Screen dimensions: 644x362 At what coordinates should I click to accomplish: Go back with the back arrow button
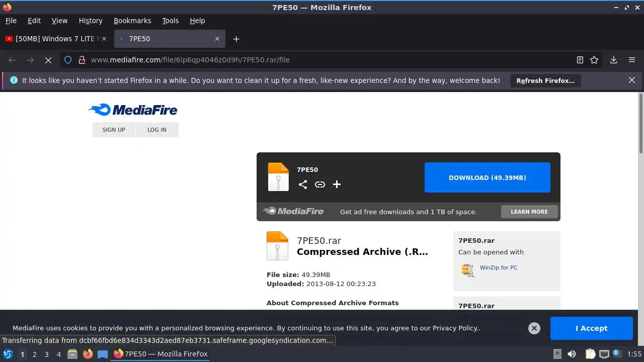[12, 60]
